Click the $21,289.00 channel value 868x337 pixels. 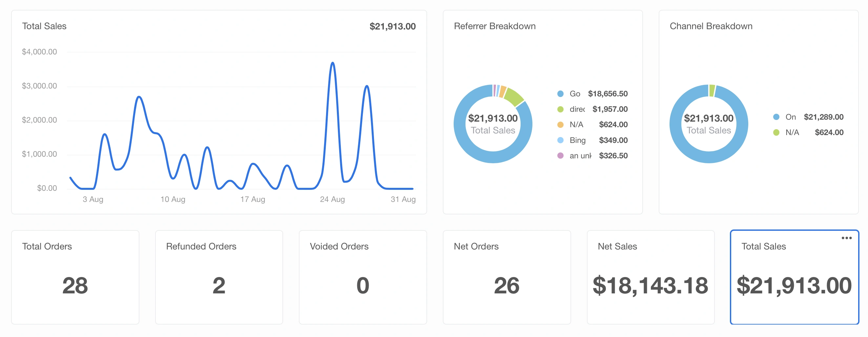[823, 117]
